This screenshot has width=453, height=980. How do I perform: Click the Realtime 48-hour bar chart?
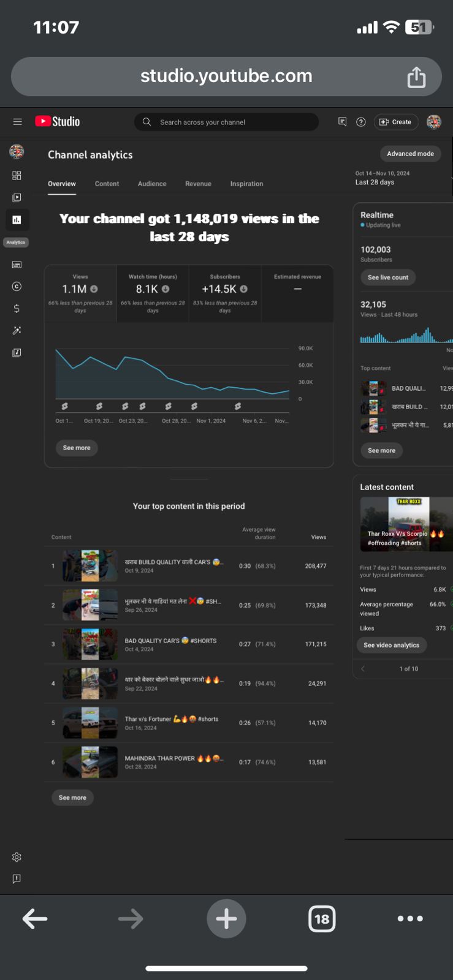point(406,336)
